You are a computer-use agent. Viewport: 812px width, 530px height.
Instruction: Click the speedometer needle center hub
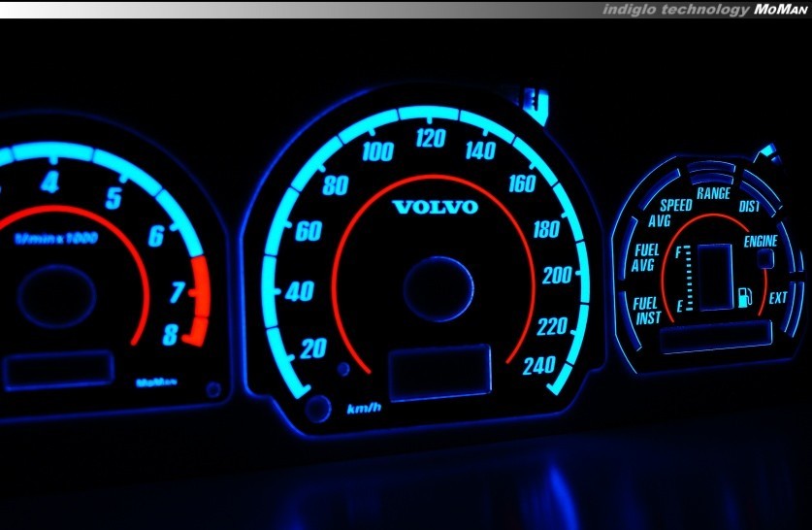(438, 289)
